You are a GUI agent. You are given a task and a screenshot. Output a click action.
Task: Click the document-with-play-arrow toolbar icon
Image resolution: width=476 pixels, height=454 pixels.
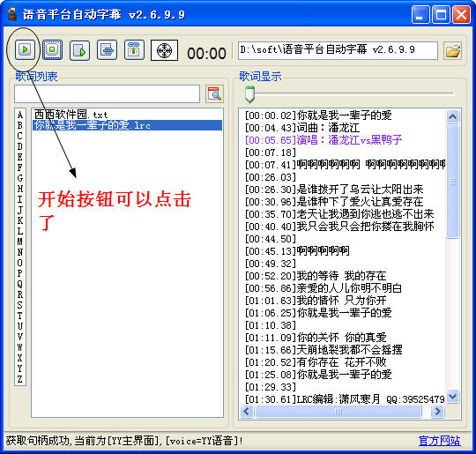[79, 50]
